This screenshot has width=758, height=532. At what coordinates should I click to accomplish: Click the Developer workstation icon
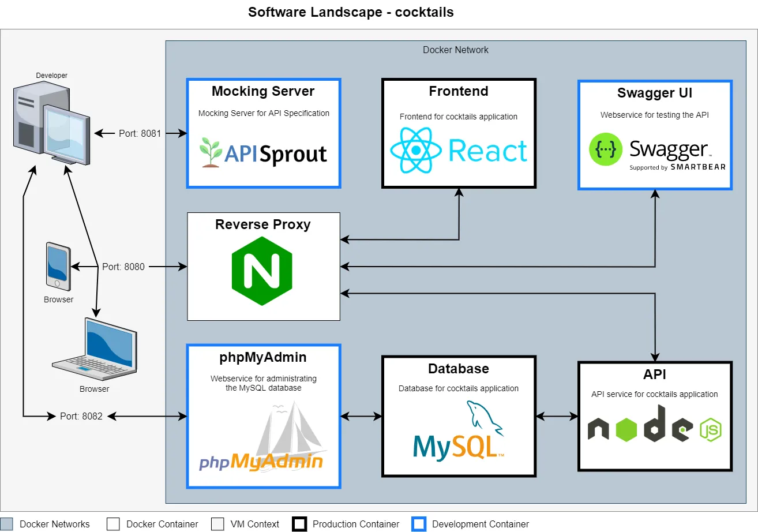pyautogui.click(x=51, y=121)
